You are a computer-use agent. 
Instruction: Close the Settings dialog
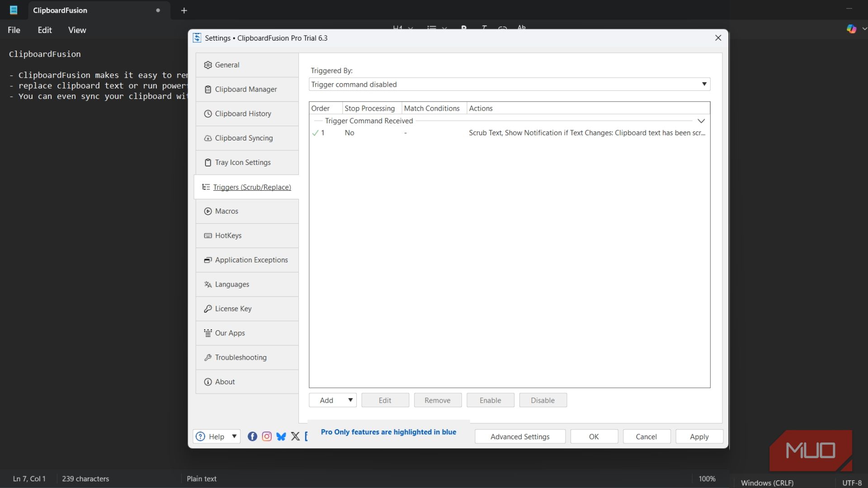[718, 38]
